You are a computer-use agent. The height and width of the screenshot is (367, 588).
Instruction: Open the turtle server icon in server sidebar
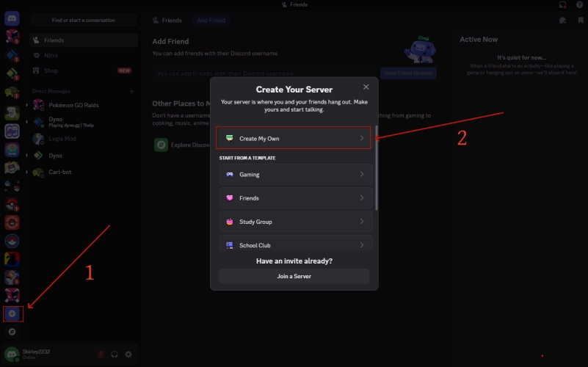click(x=12, y=92)
